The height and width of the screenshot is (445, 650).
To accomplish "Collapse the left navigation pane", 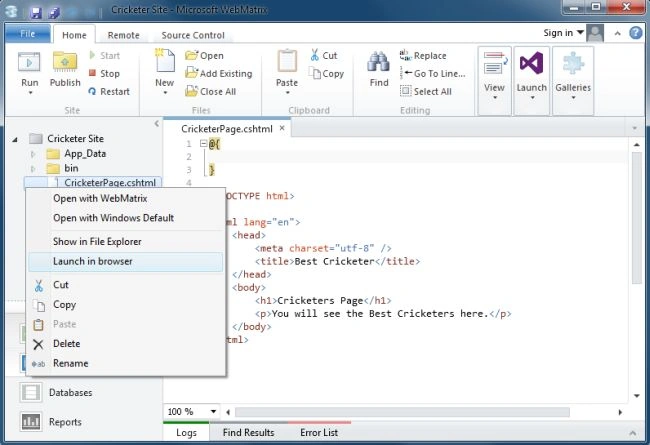I will click(156, 123).
